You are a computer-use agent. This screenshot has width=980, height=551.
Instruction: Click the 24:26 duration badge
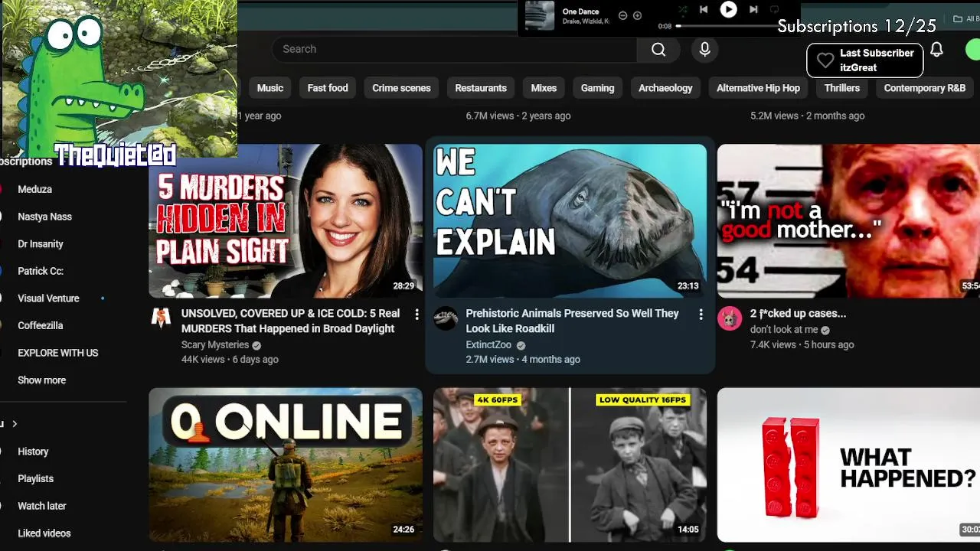[403, 530]
